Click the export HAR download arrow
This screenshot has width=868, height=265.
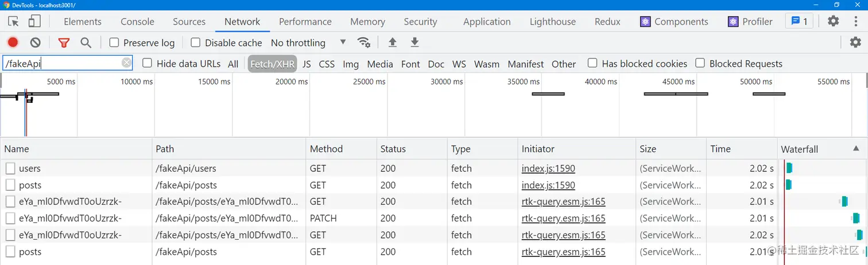pos(414,43)
